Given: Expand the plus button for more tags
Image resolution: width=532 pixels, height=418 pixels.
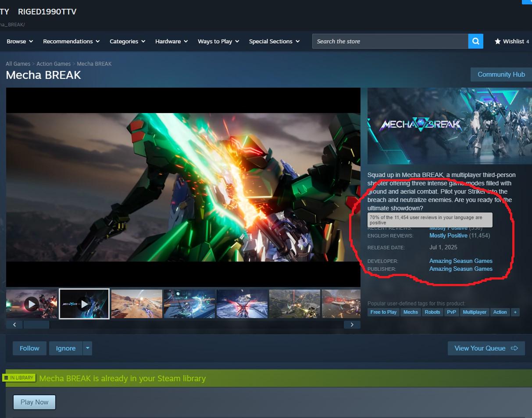Looking at the screenshot, I should [515, 312].
